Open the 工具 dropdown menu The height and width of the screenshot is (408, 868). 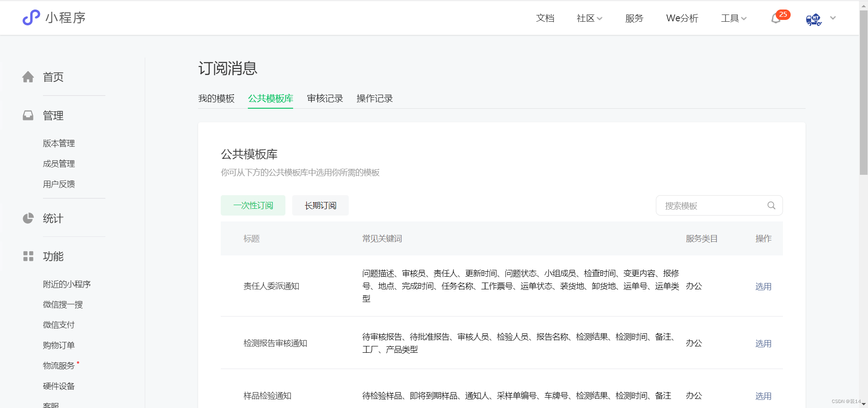coord(734,18)
